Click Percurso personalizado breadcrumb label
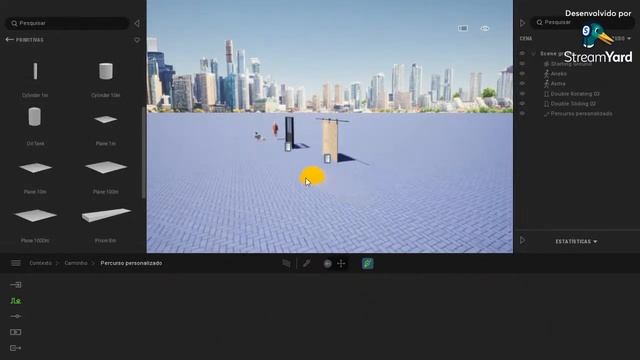 pos(131,263)
